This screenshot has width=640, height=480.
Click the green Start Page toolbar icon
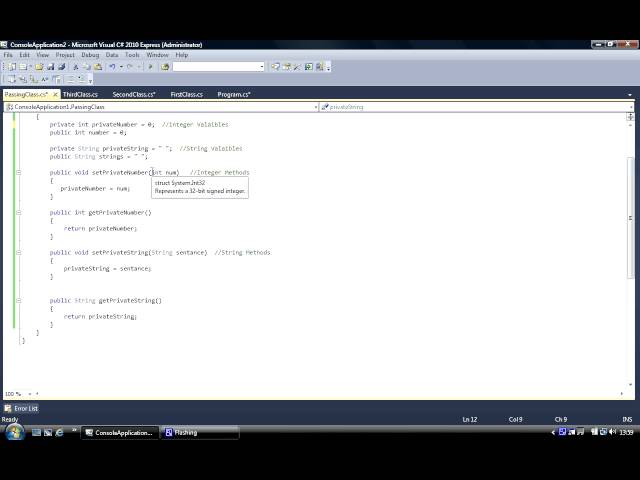click(309, 67)
